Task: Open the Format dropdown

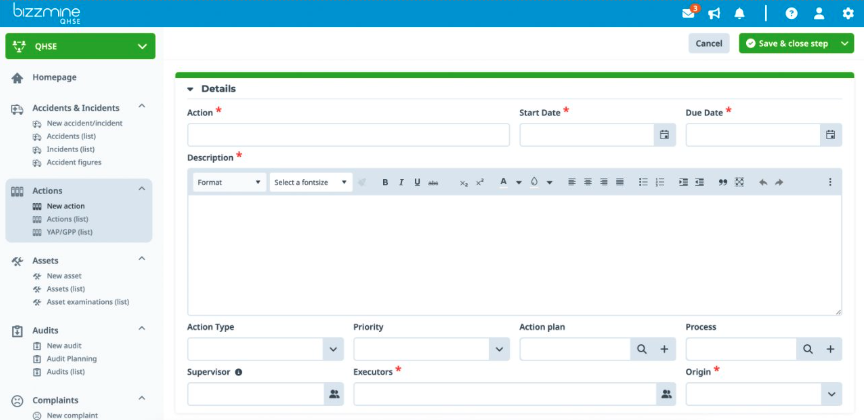Action: click(229, 182)
